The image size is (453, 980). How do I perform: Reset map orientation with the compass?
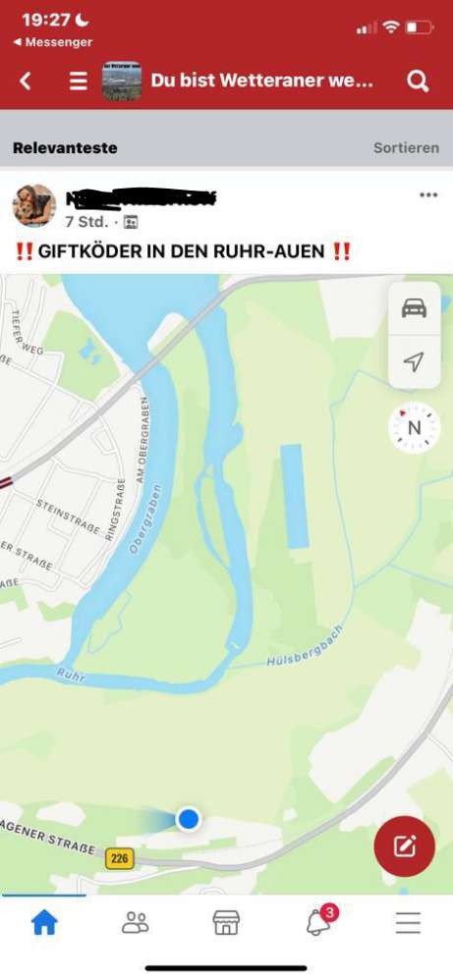click(x=415, y=428)
